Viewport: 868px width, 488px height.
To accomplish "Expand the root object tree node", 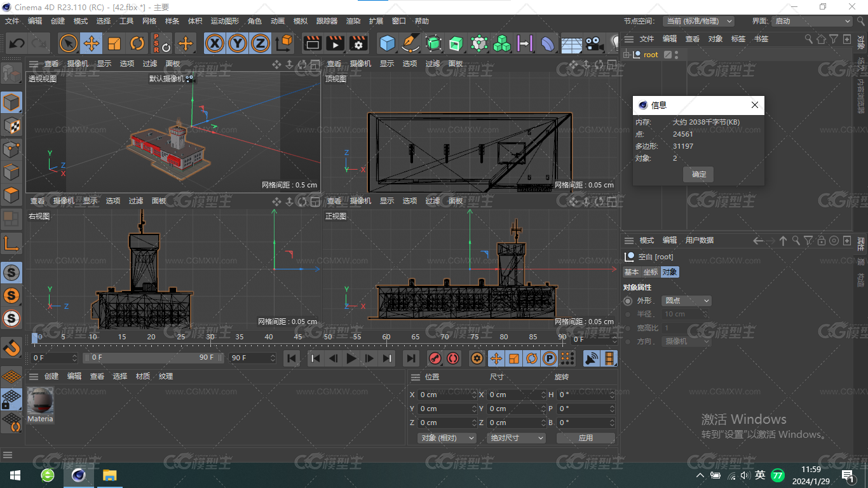I will point(626,55).
